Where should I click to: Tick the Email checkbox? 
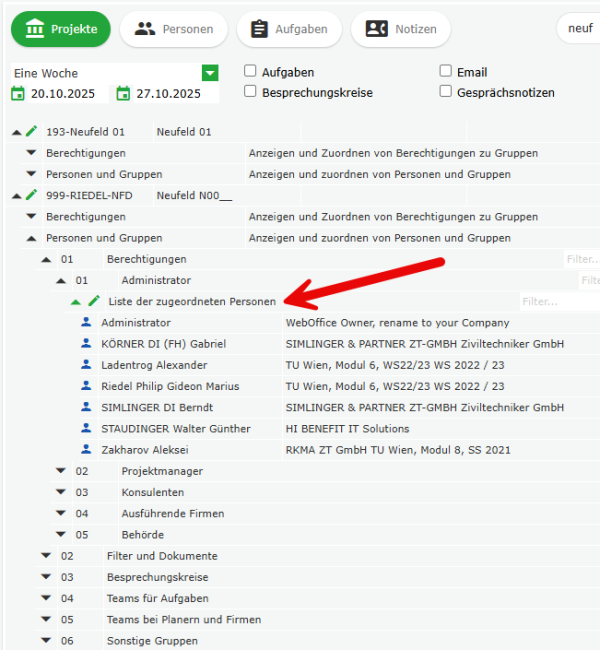(446, 72)
